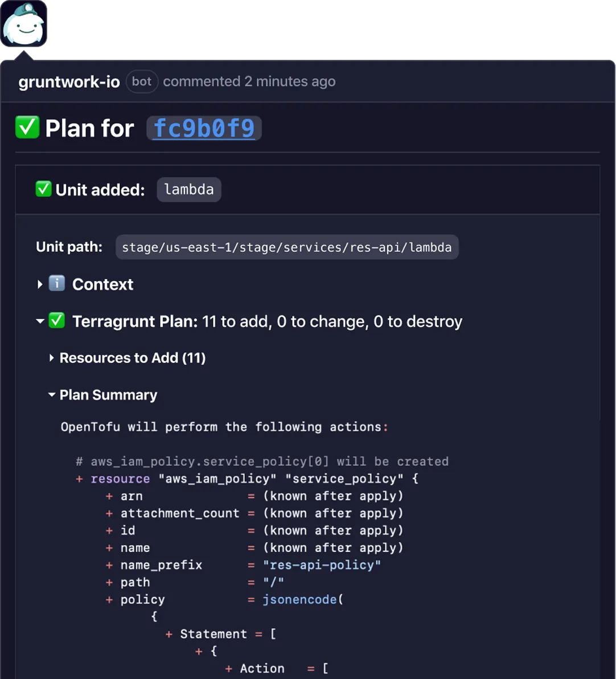
Task: Click the 'Unit path:' label
Action: [69, 247]
